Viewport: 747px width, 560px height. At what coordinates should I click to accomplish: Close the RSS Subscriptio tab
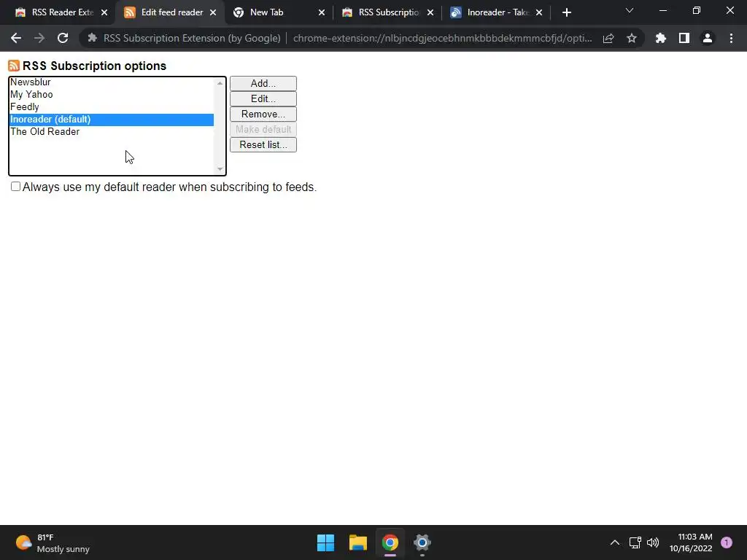[430, 12]
